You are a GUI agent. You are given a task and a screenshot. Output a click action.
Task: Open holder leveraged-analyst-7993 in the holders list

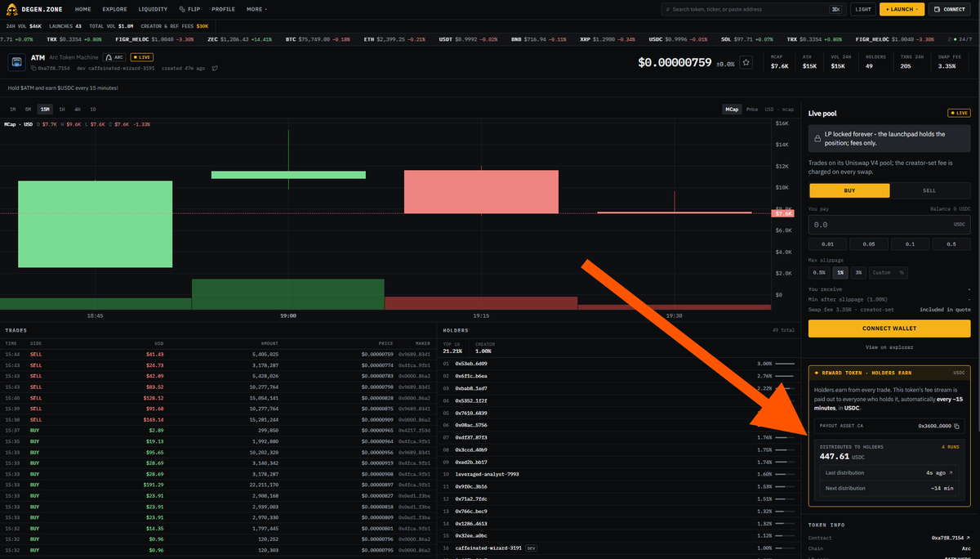pos(487,474)
